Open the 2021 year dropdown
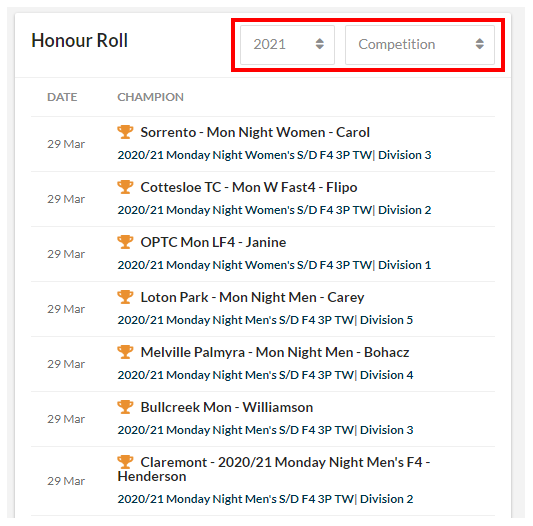Image resolution: width=533 pixels, height=526 pixels. (x=287, y=45)
